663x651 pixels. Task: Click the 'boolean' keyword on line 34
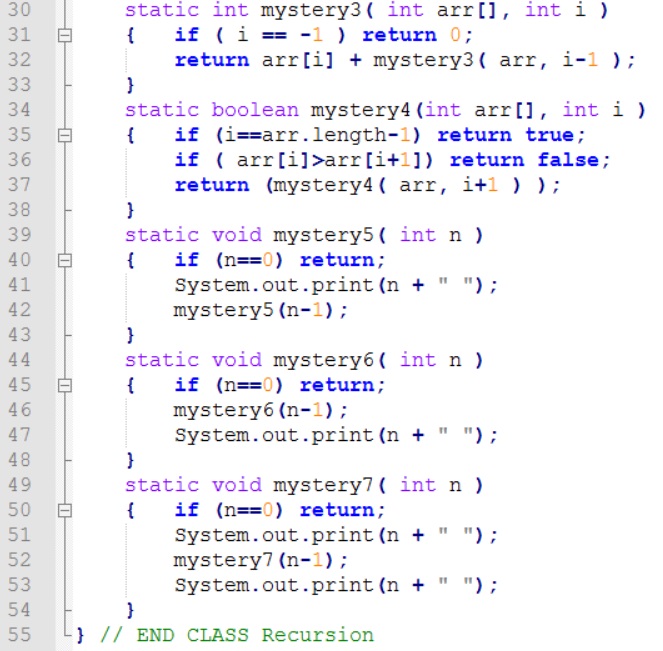tap(255, 110)
